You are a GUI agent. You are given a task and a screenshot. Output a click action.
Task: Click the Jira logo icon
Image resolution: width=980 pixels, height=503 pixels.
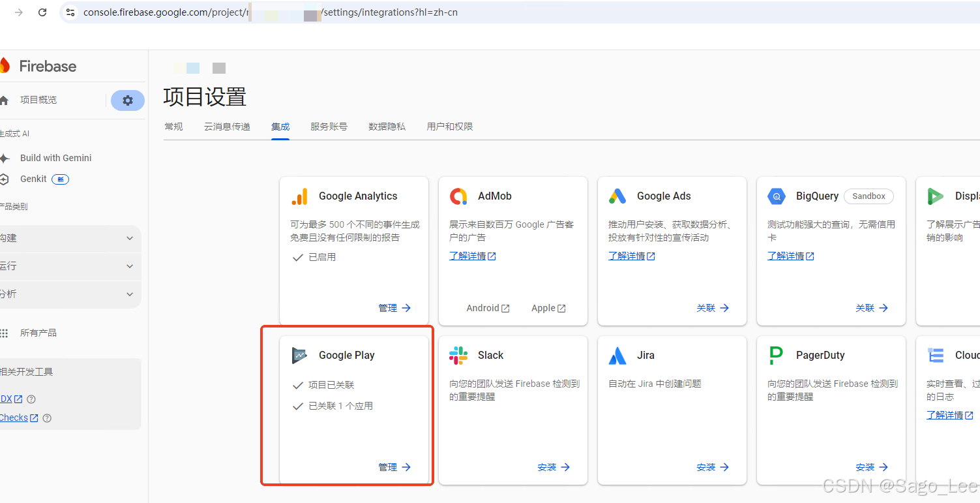(x=617, y=356)
